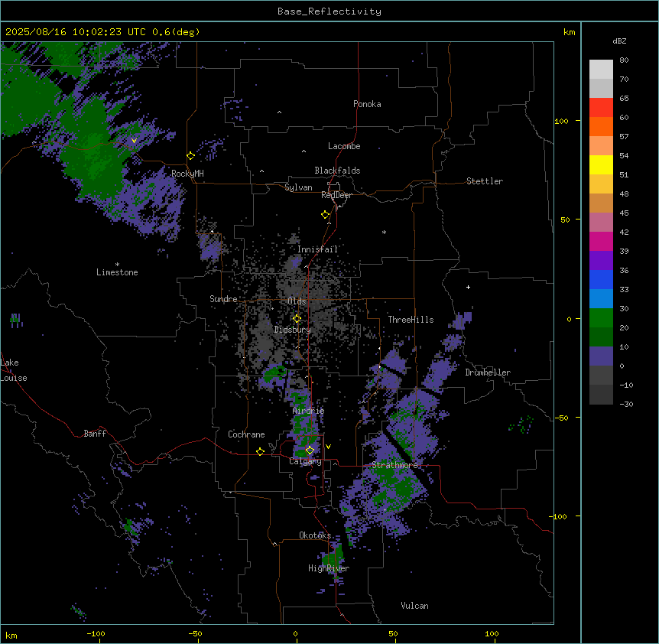Click the Didsbury city label
Screen dimensions: 659x644
tap(292, 330)
